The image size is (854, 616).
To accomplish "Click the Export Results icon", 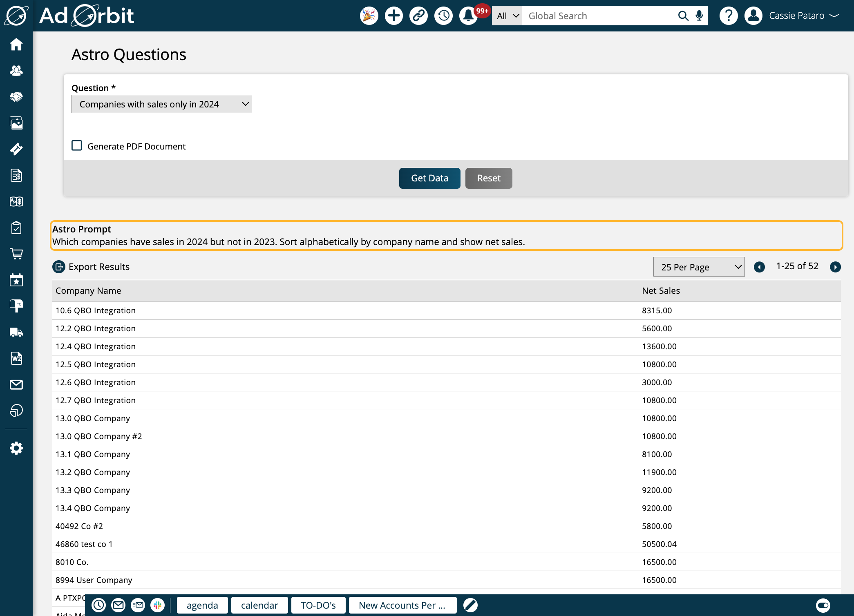I will click(x=59, y=267).
